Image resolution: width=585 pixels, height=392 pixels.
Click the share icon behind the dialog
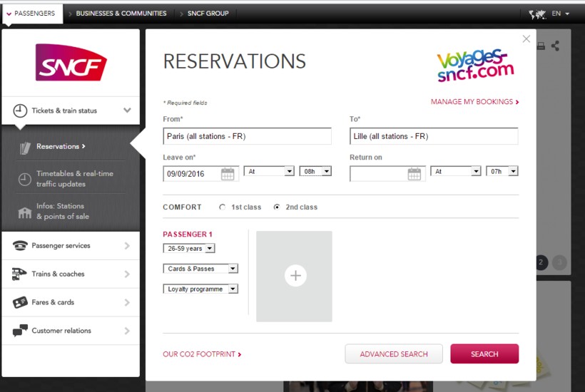coord(555,46)
